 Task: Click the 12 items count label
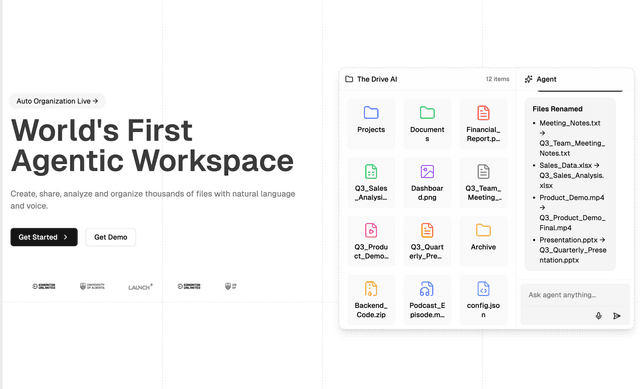tap(497, 79)
